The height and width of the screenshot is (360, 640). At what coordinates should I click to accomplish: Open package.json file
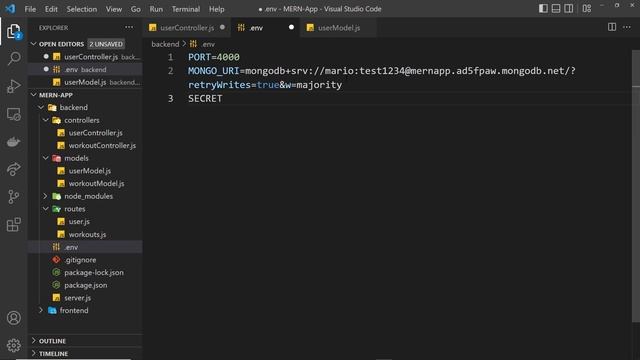(x=85, y=285)
